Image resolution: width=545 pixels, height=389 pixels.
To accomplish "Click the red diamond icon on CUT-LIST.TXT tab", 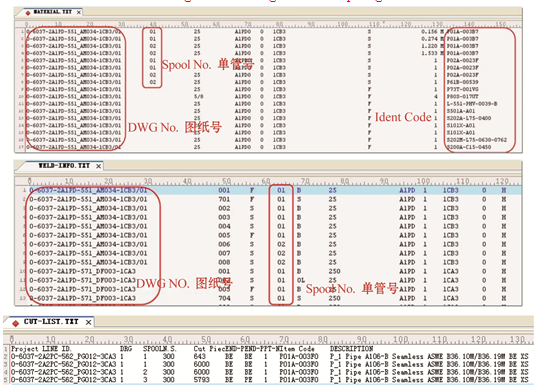I will [x=15, y=323].
